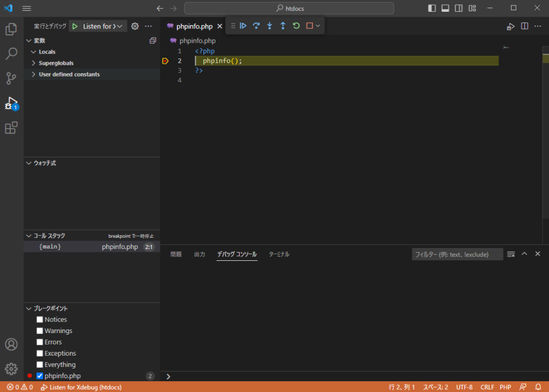Image resolution: width=549 pixels, height=392 pixels.
Task: Open the Extensions view
Action: (x=11, y=127)
